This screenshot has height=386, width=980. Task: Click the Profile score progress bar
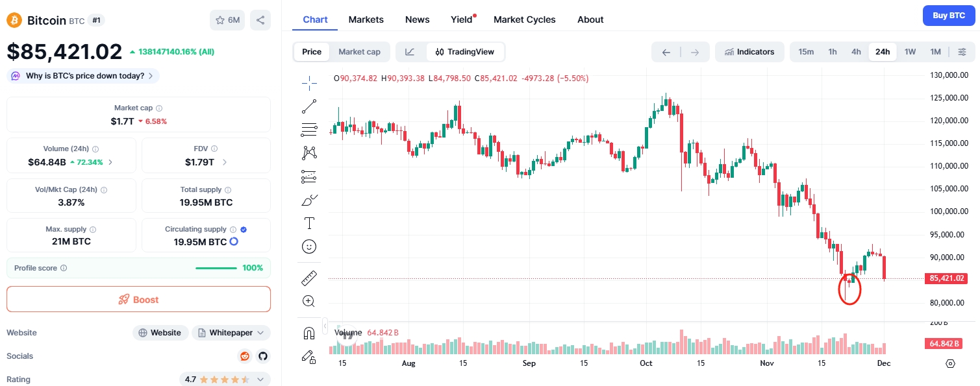(216, 268)
